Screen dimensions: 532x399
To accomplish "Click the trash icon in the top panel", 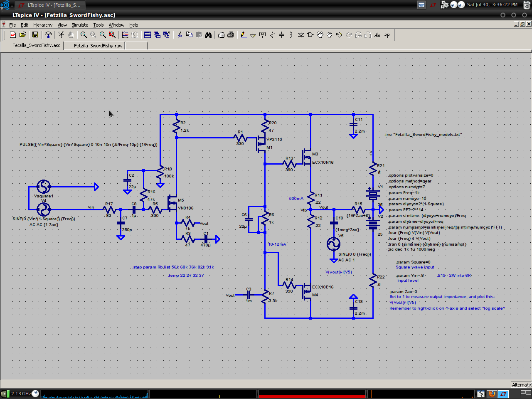I will [x=527, y=5].
